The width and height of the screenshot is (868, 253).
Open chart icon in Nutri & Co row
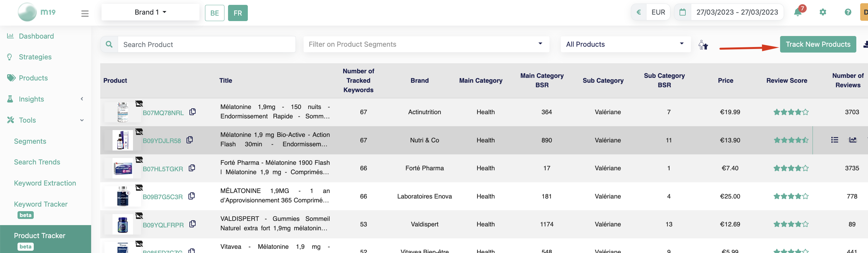(852, 140)
